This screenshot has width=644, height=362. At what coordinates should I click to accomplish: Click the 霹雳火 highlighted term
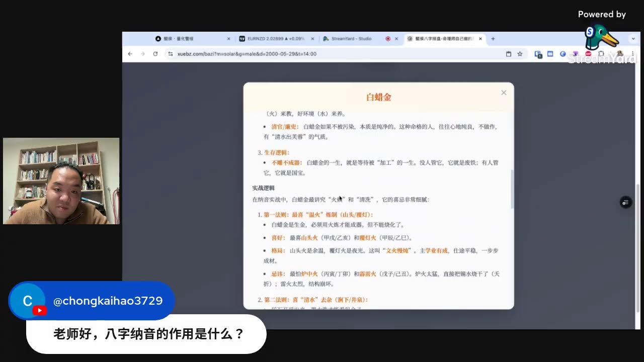[368, 274]
